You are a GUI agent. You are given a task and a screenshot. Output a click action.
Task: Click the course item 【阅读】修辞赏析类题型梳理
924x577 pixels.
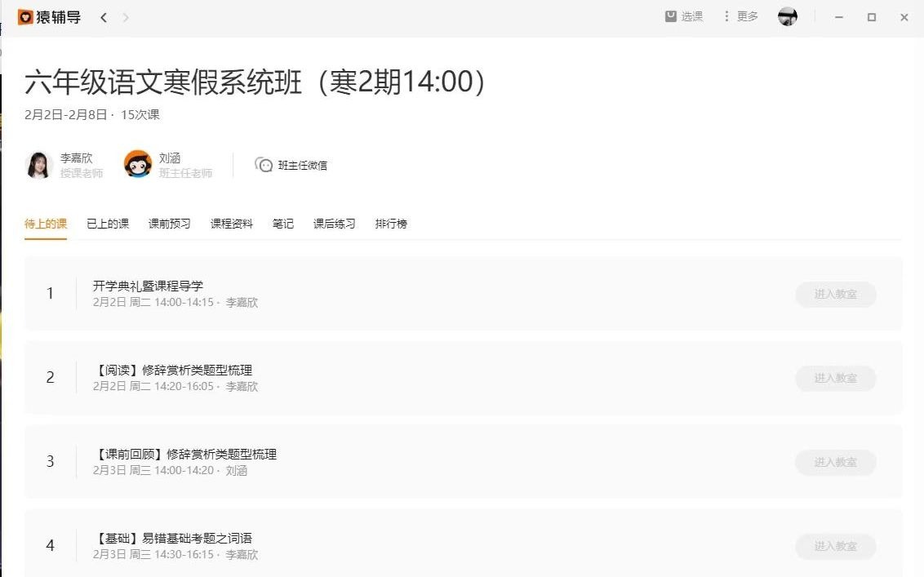172,370
